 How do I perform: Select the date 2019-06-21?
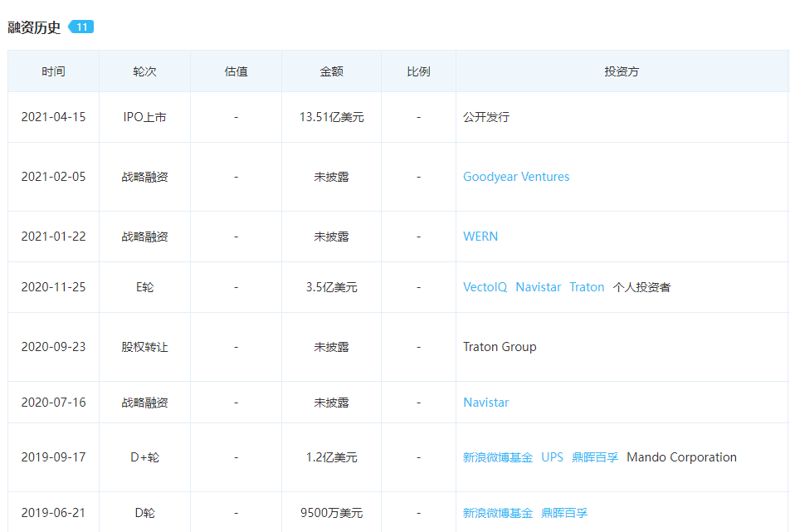(53, 513)
